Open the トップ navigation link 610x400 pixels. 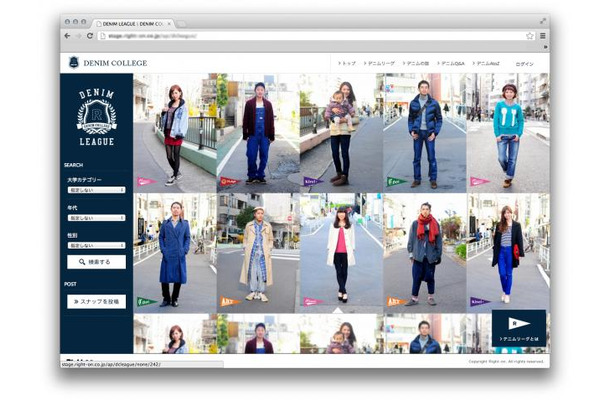pyautogui.click(x=347, y=63)
